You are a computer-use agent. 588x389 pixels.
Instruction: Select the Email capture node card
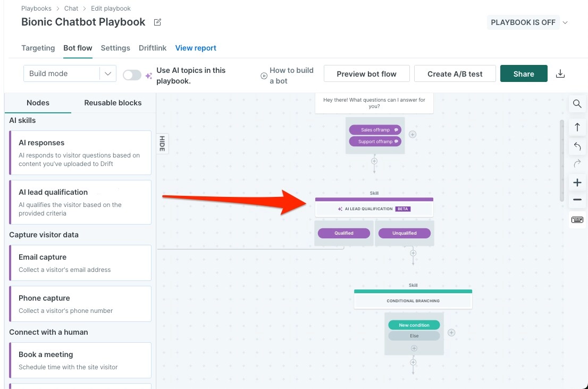click(x=80, y=263)
